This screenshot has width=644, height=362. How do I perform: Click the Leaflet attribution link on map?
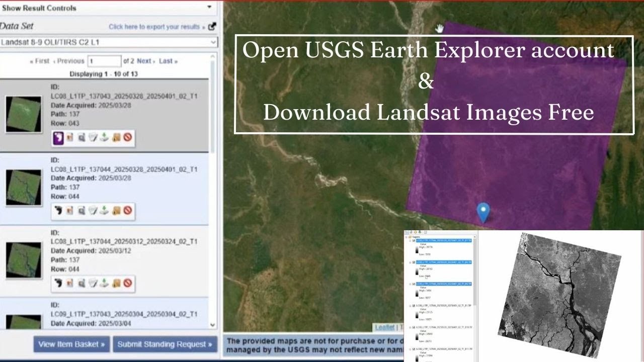(x=384, y=327)
